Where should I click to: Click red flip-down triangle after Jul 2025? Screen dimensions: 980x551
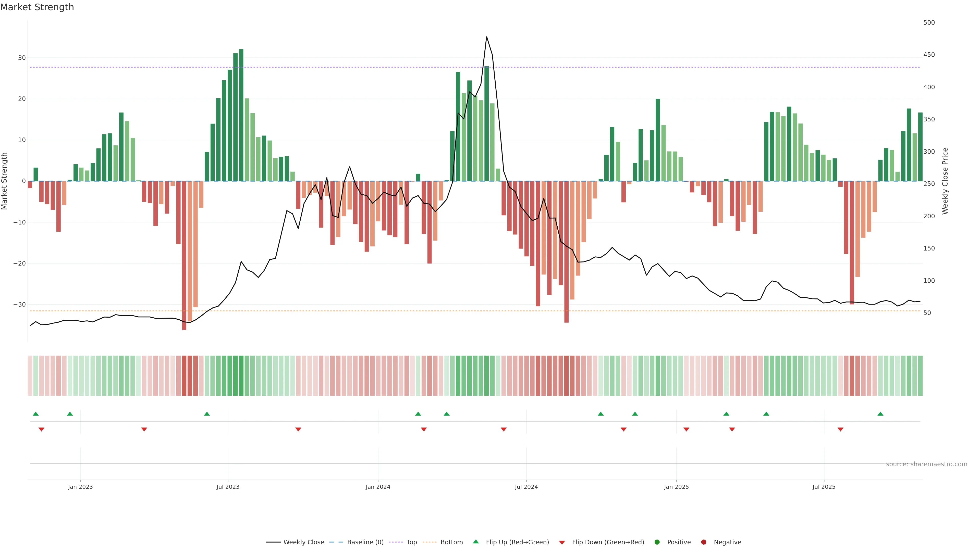tap(840, 429)
